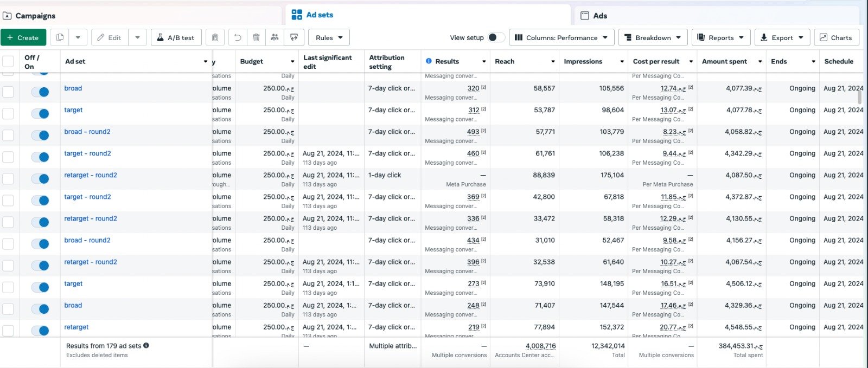Click the Results column info icon
The image size is (868, 368).
429,61
